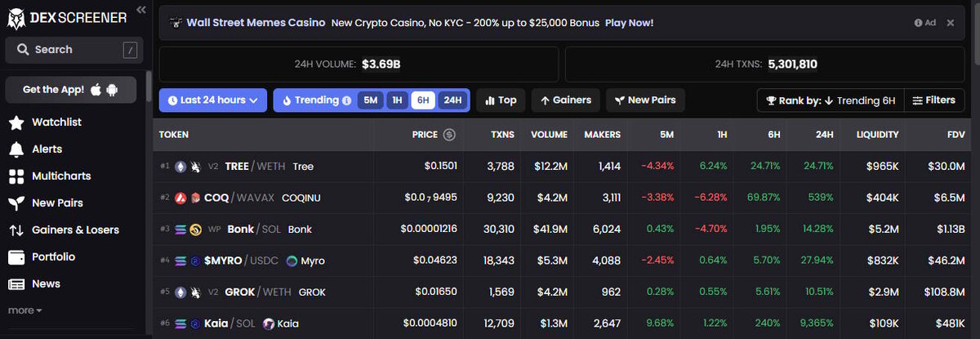Image resolution: width=980 pixels, height=339 pixels.
Task: Click the Play Now! ad link
Action: coord(629,23)
